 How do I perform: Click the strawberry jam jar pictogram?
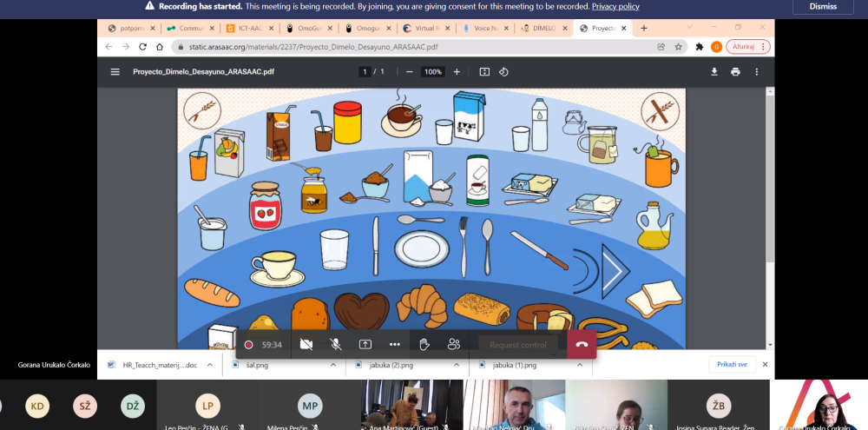coord(265,206)
